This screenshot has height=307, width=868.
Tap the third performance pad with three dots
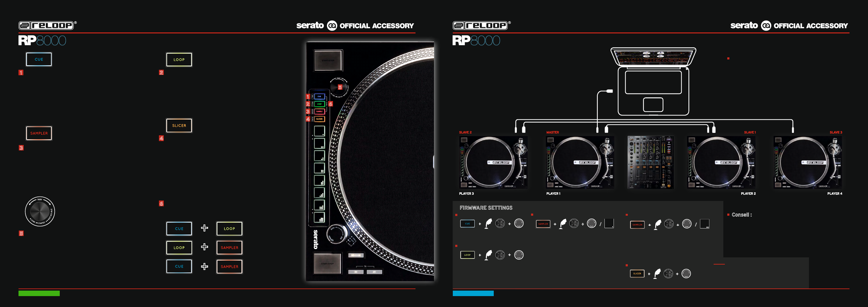(x=319, y=155)
